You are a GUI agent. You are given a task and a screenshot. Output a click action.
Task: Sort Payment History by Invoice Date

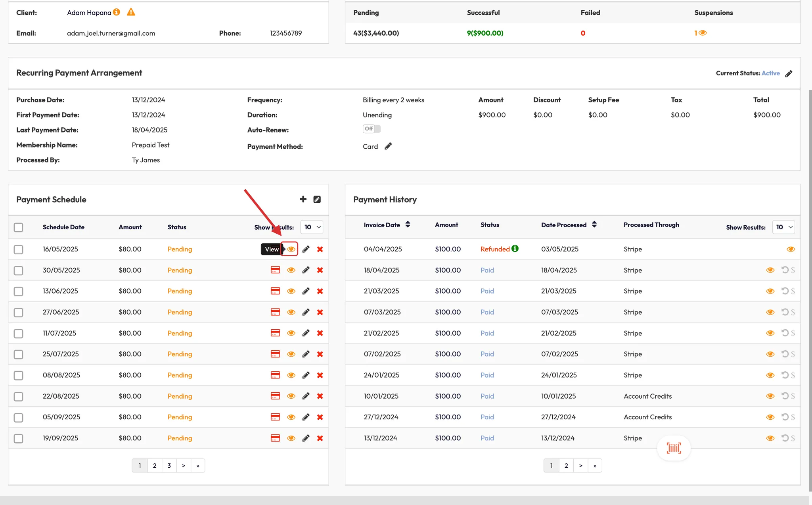click(408, 225)
